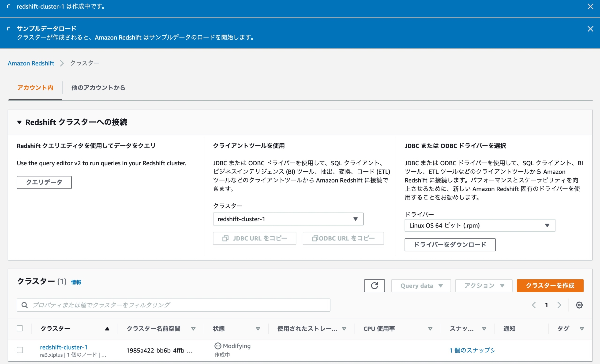Select the アカウント内 tab
The image size is (600, 364).
tap(35, 88)
